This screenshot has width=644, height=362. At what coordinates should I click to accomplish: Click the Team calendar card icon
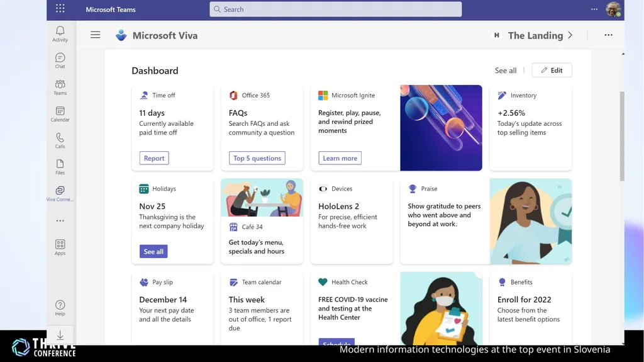tap(233, 282)
